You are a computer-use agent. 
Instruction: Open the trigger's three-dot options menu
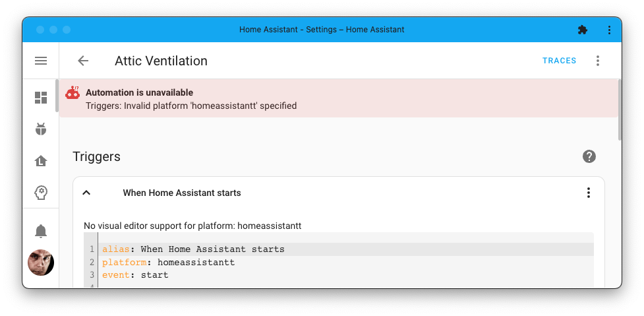click(x=589, y=193)
